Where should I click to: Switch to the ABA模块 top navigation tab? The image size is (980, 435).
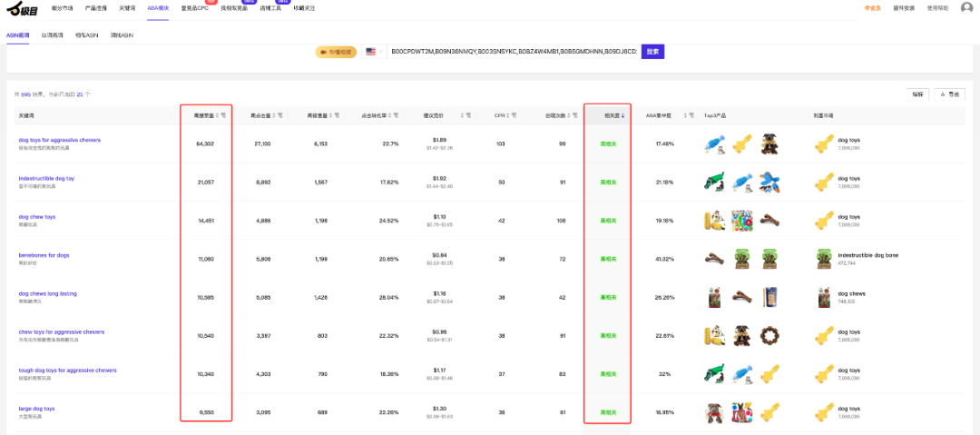pyautogui.click(x=158, y=7)
